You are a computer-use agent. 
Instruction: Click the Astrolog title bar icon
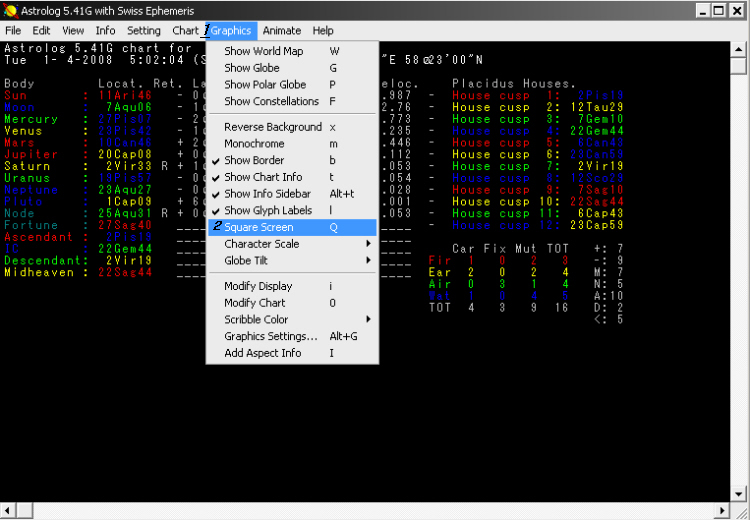(10, 11)
